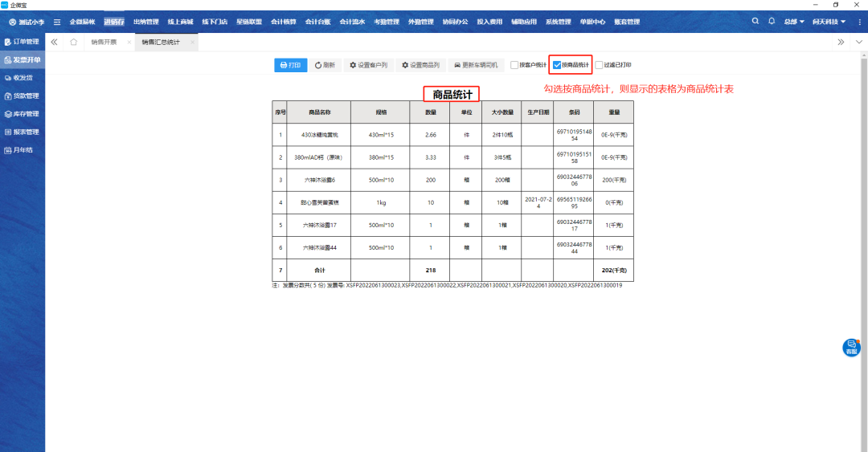
Task: Click the search magnifier icon in top bar
Action: tap(755, 21)
